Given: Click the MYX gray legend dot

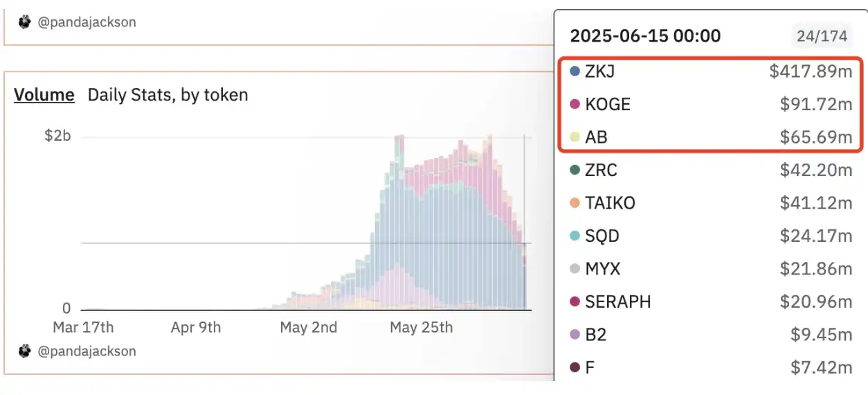Looking at the screenshot, I should point(575,269).
